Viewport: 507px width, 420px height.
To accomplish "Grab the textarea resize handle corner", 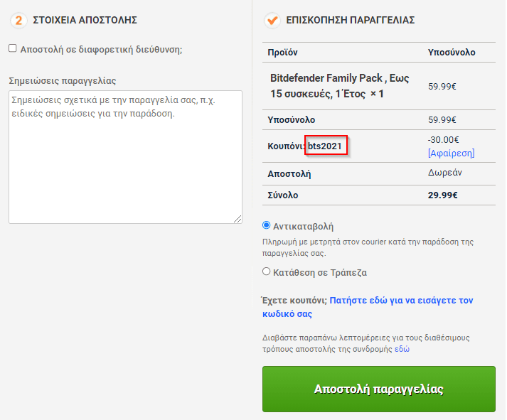I will [x=238, y=219].
